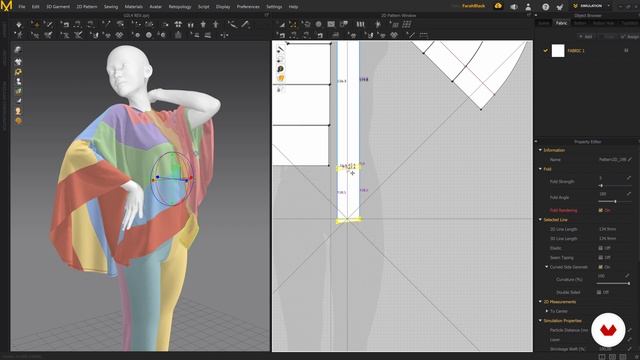
Task: Click the question mark help icon
Action: tap(546, 7)
